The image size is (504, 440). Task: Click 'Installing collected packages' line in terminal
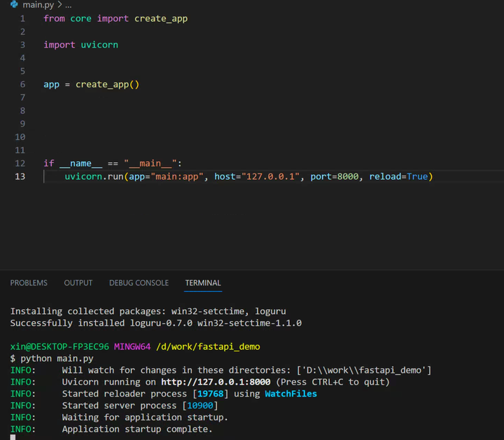pos(148,311)
